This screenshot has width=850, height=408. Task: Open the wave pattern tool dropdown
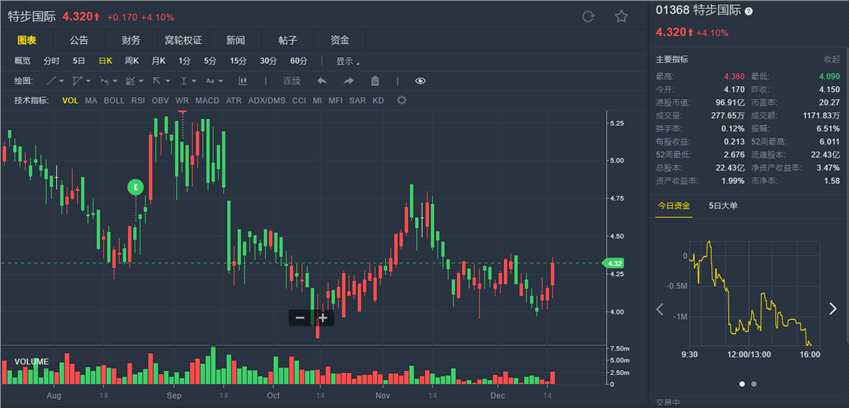108,81
